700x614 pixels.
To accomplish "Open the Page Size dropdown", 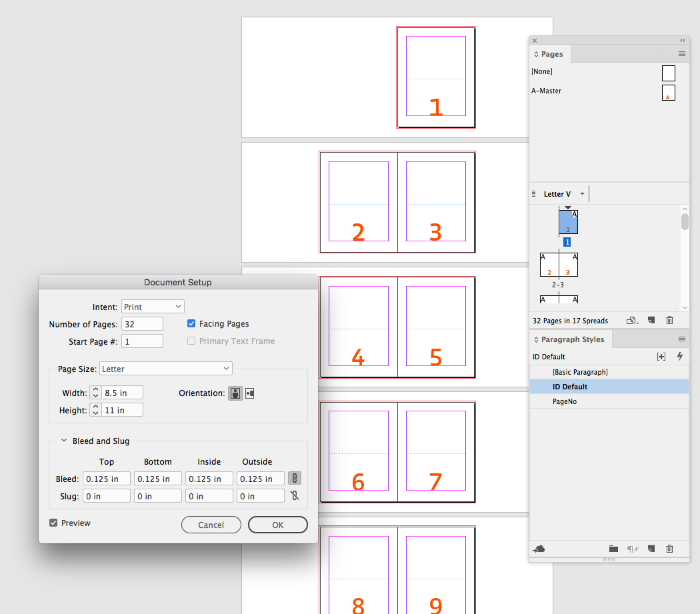I will (165, 368).
